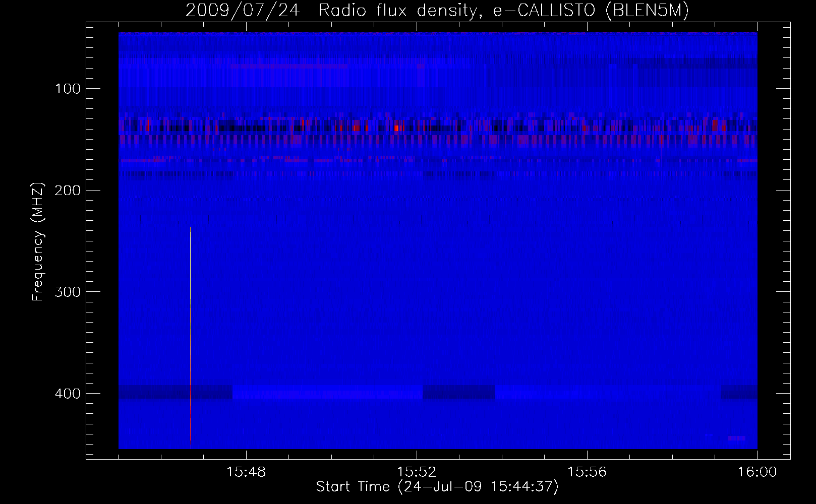Click the 400 frequency tick label
Screen dimensions: 816x504
[68, 394]
